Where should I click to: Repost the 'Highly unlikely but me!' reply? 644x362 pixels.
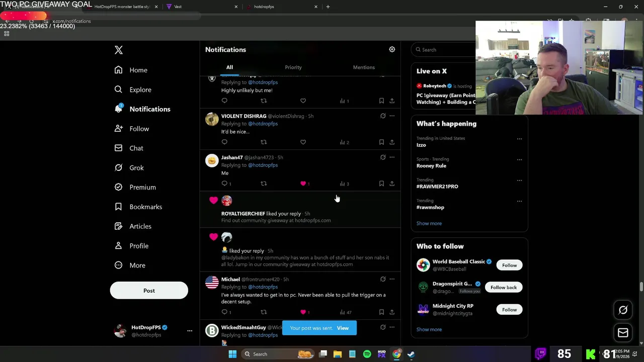click(x=264, y=101)
